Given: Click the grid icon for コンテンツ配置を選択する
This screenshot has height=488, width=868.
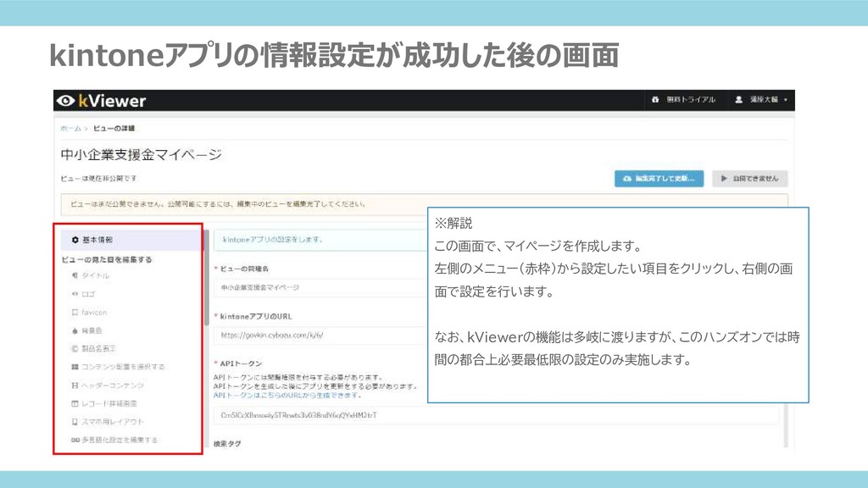Looking at the screenshot, I should pyautogui.click(x=75, y=367).
